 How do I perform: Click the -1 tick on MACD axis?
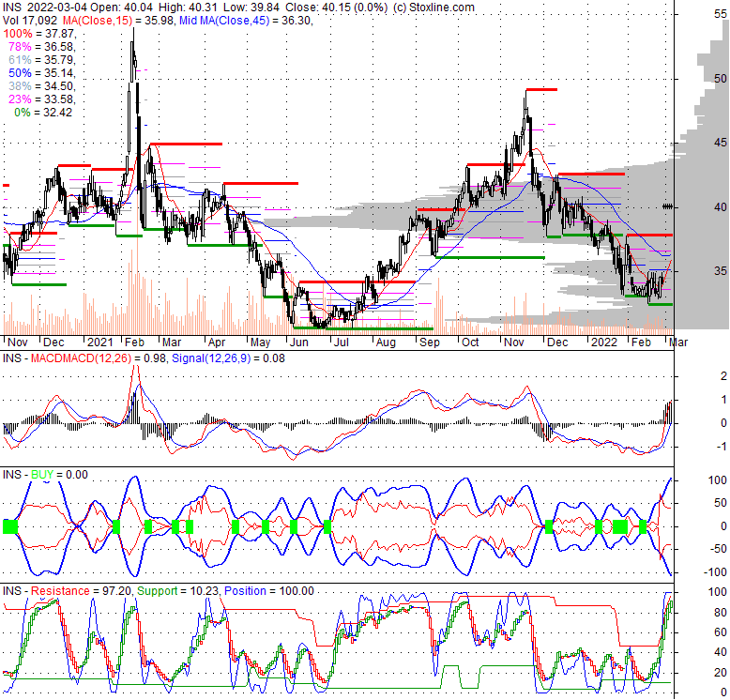722,447
